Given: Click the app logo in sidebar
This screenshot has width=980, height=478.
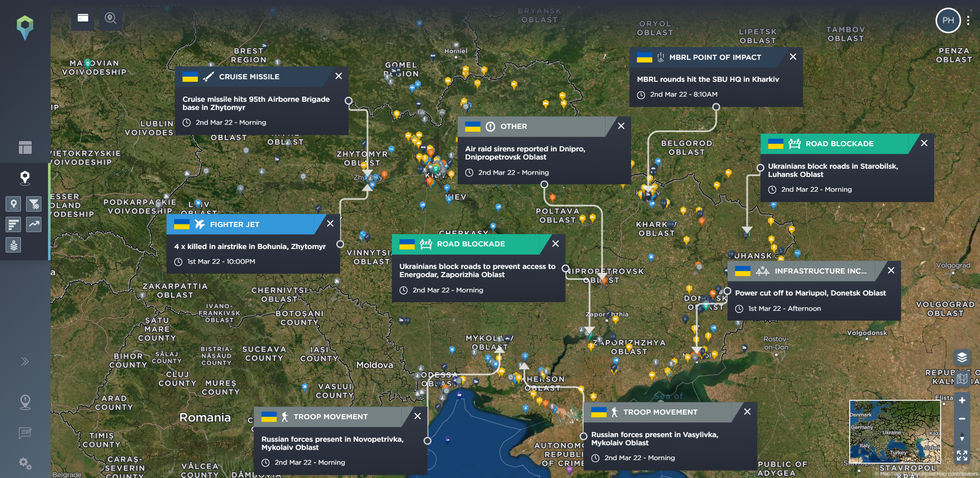Looking at the screenshot, I should click(25, 27).
